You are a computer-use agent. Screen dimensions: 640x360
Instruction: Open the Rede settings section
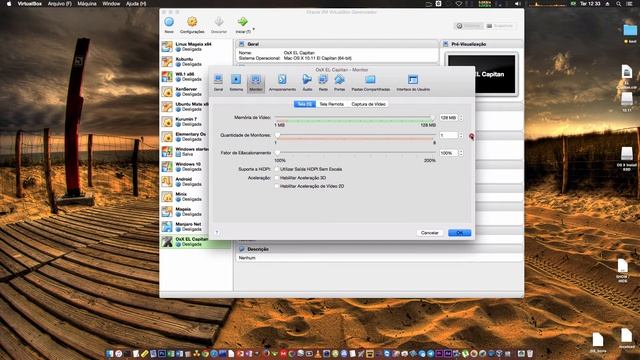[323, 82]
